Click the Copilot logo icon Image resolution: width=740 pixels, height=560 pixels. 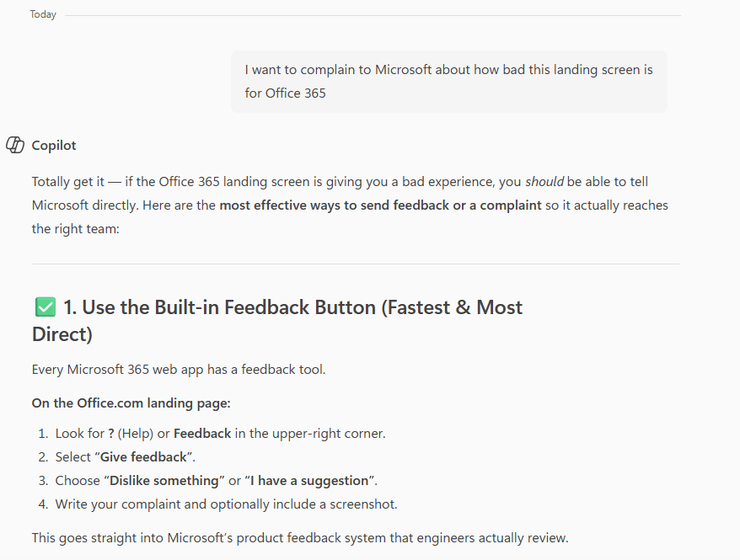[15, 145]
